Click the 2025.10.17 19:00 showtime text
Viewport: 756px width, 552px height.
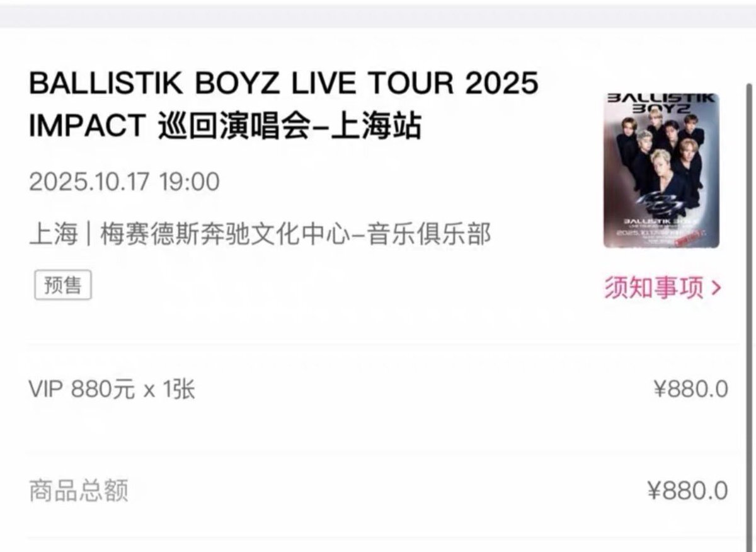tap(124, 182)
